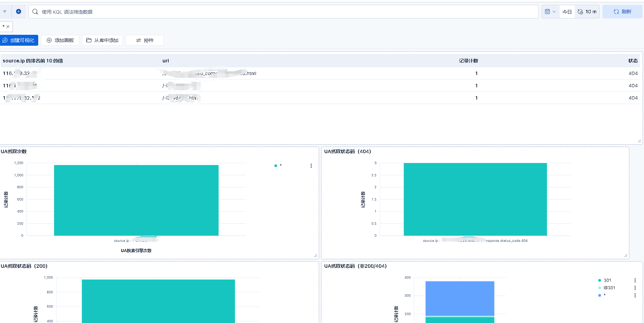Viewport: 644px width, 323px height.
Task: Open 从库中添加 library button
Action: tap(102, 40)
